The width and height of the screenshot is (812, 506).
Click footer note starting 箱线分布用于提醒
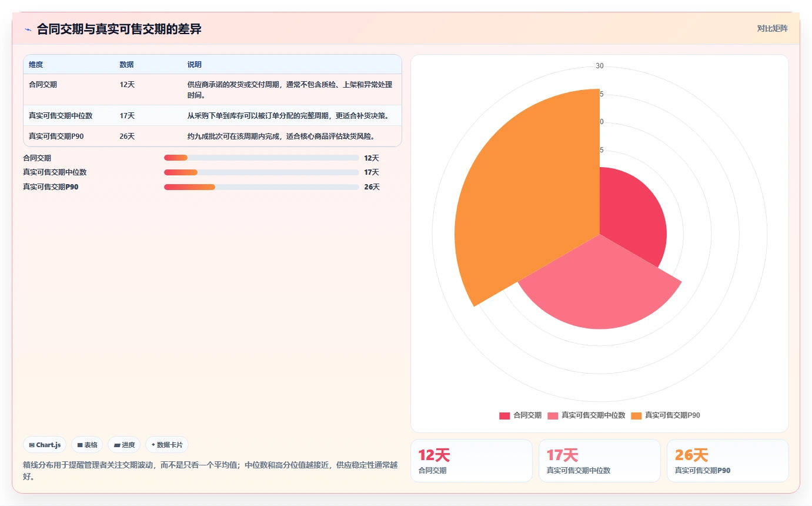[x=210, y=471]
